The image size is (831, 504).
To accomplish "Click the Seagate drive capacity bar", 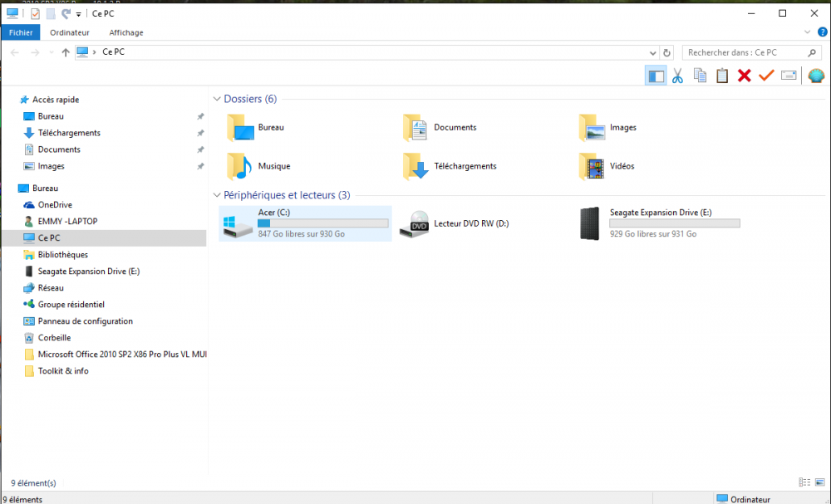I will pyautogui.click(x=675, y=223).
